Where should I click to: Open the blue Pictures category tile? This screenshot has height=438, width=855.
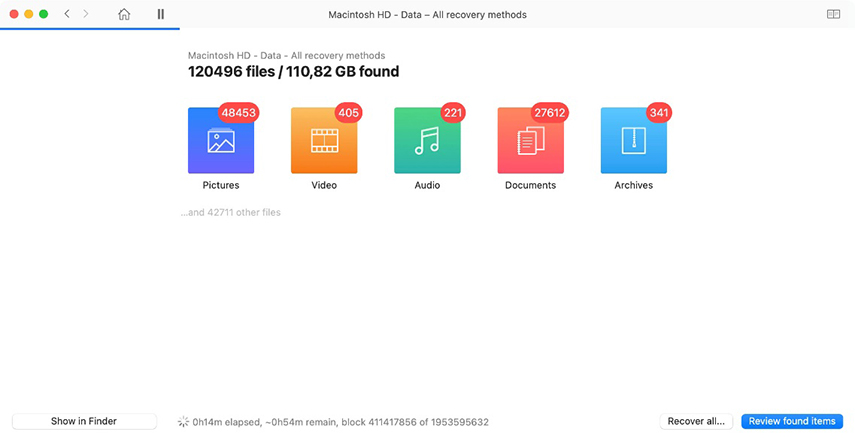[x=221, y=141]
